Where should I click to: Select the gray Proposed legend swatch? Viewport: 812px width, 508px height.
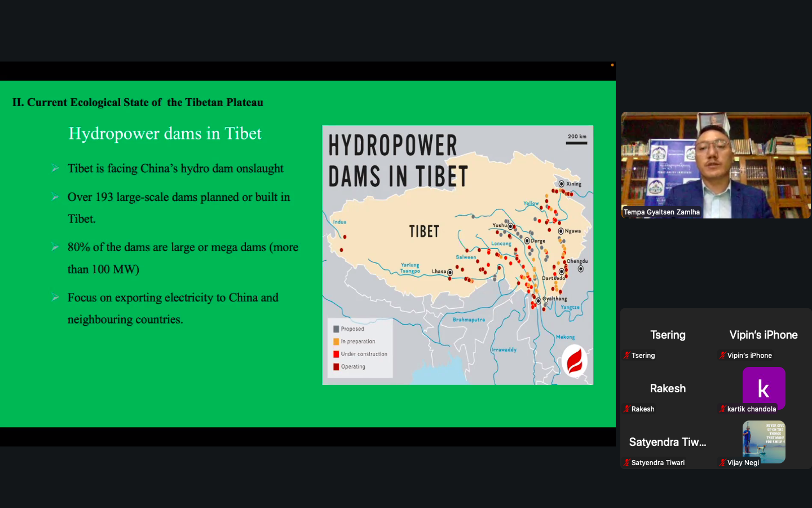(x=336, y=329)
